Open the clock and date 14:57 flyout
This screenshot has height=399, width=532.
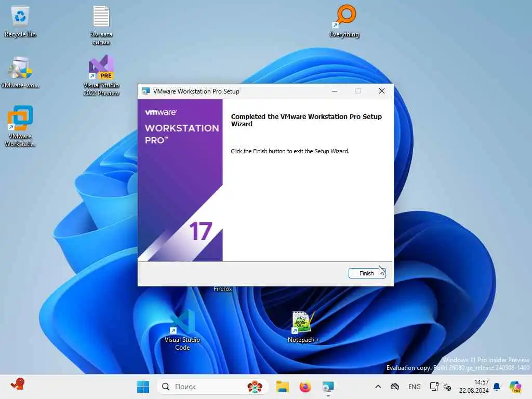tap(474, 387)
